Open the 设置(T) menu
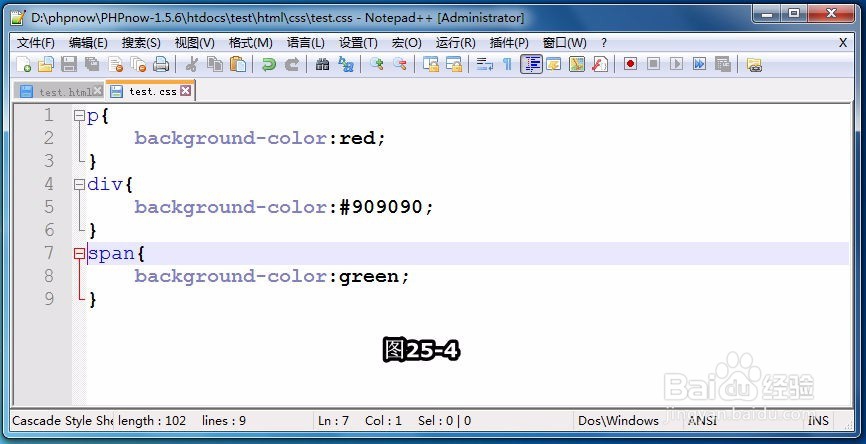 (x=358, y=43)
